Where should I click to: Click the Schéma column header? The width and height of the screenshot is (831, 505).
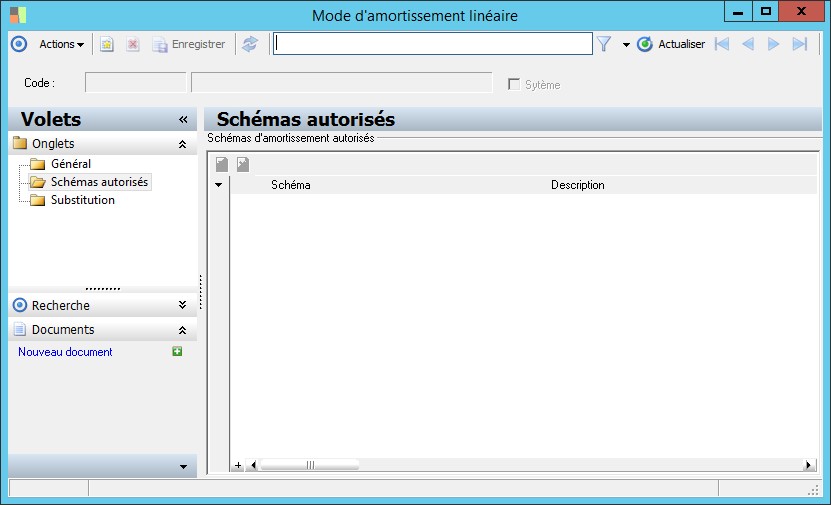[291, 185]
